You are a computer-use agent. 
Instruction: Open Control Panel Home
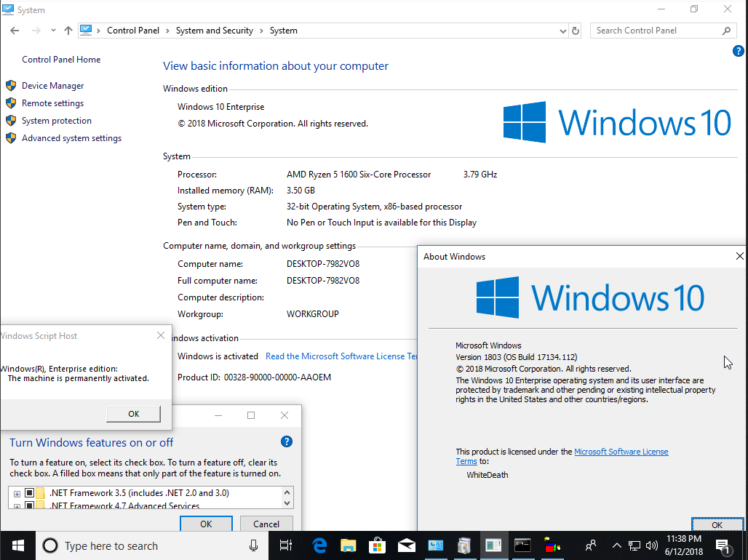[x=61, y=60]
